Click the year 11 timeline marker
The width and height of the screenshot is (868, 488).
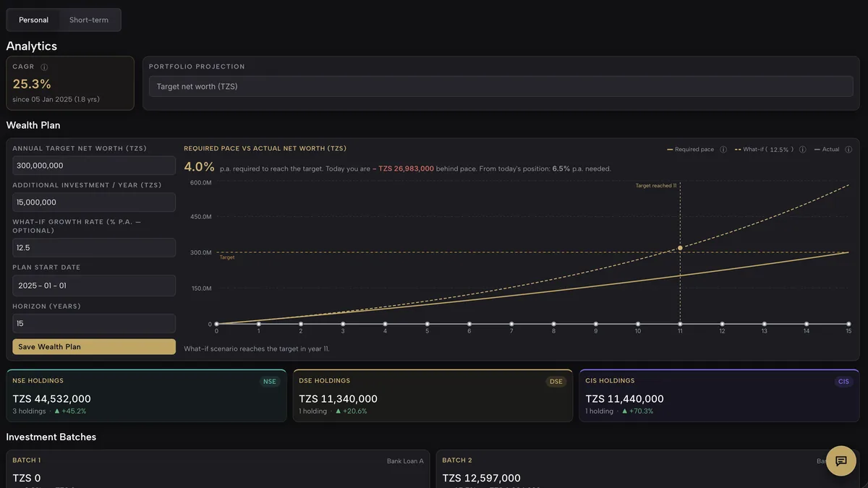(x=680, y=324)
